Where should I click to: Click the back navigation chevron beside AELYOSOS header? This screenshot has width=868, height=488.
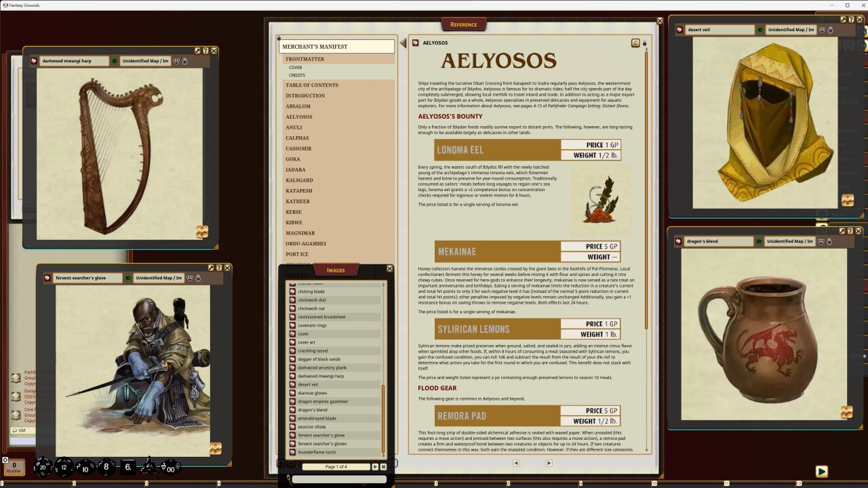coord(403,42)
